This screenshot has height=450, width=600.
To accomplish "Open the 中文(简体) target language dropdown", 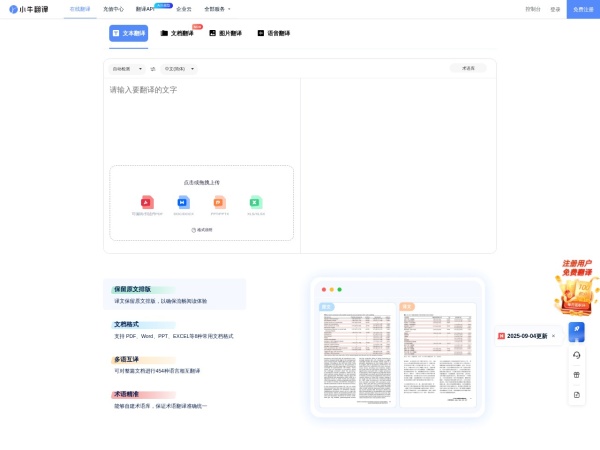I will 180,69.
